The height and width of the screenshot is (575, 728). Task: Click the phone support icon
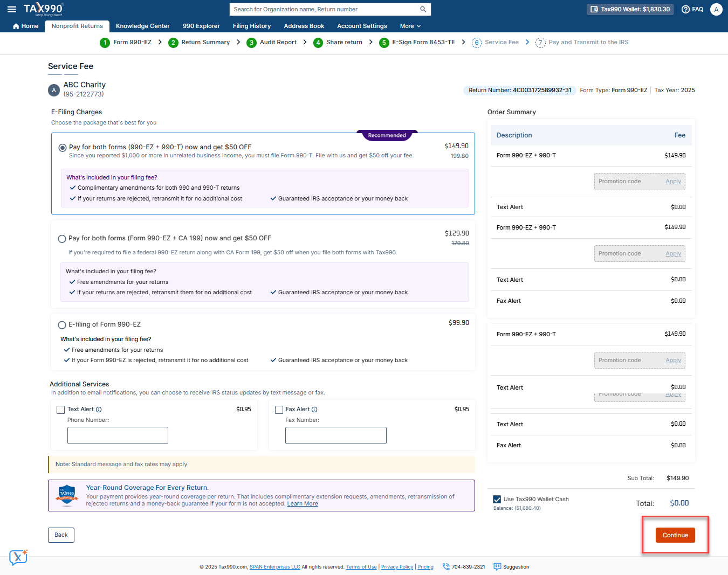pyautogui.click(x=446, y=567)
